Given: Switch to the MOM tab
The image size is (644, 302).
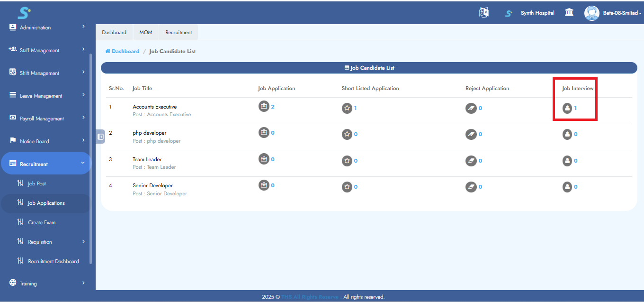Looking at the screenshot, I should pyautogui.click(x=145, y=32).
